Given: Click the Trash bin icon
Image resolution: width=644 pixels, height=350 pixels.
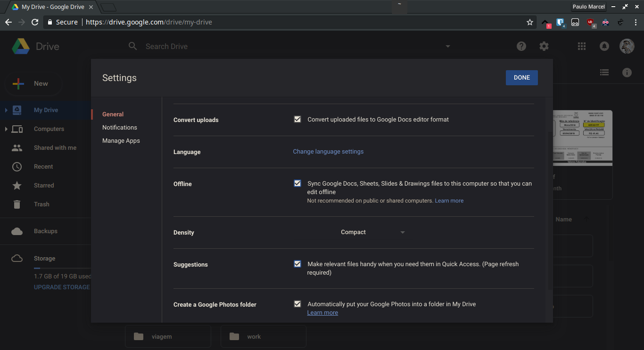Looking at the screenshot, I should tap(17, 204).
